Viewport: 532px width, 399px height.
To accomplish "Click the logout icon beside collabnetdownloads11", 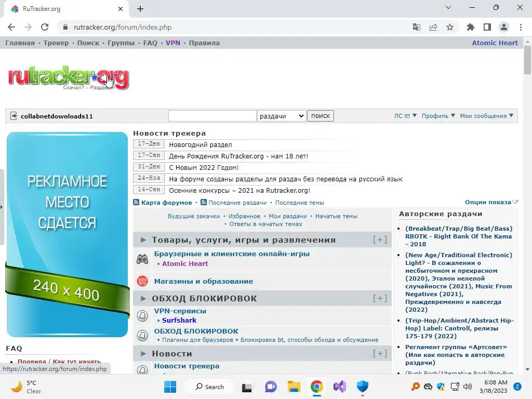I will tap(14, 116).
